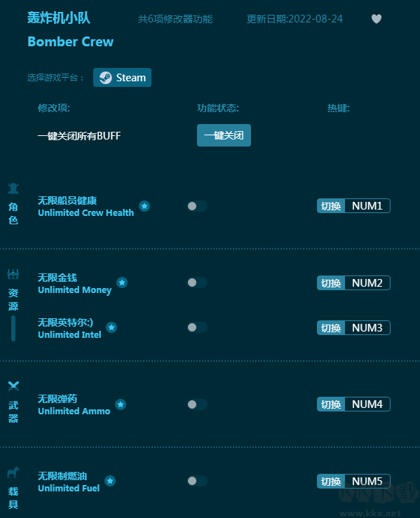Screen dimensions: 420x518
Task: Toggle Unlimited Intel on
Action: (197, 327)
